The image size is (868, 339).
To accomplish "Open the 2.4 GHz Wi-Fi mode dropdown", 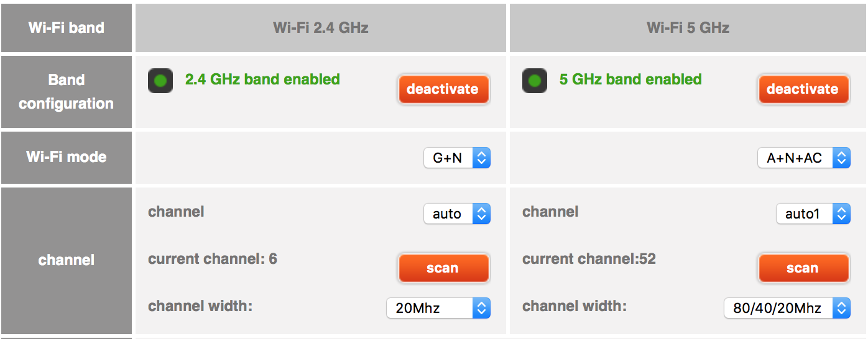I will (457, 158).
